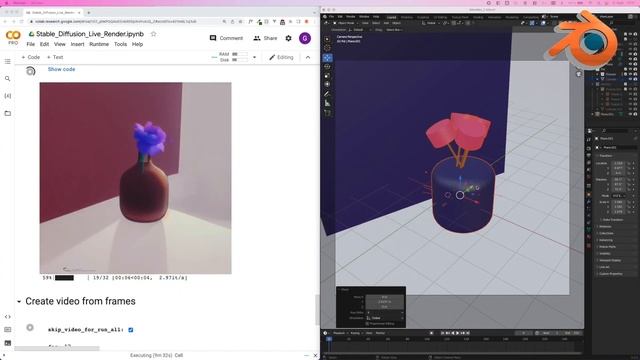
Task: Select the Scale tool in Blender toolbar
Action: (327, 76)
